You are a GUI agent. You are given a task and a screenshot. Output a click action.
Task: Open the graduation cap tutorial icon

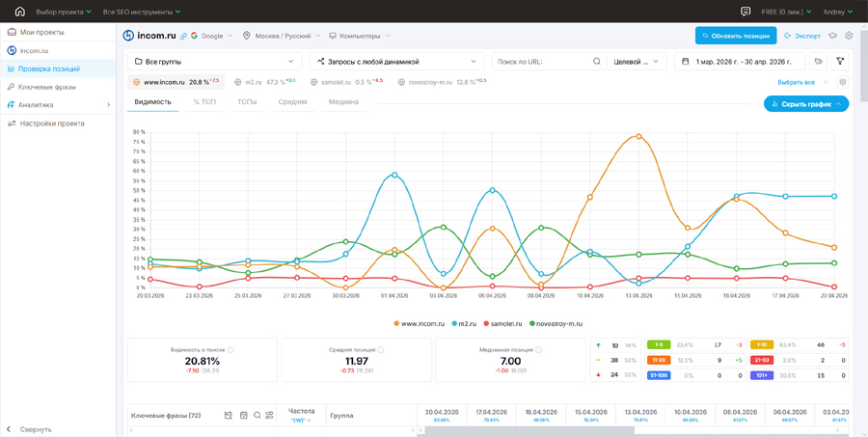coord(832,36)
